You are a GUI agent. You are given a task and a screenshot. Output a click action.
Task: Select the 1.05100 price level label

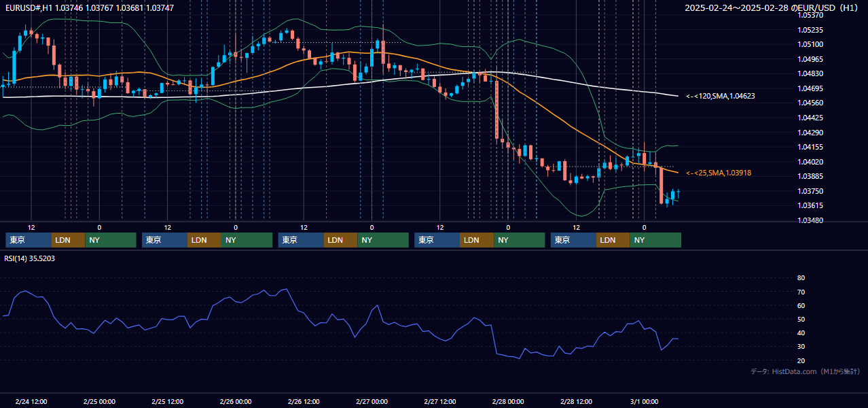810,44
